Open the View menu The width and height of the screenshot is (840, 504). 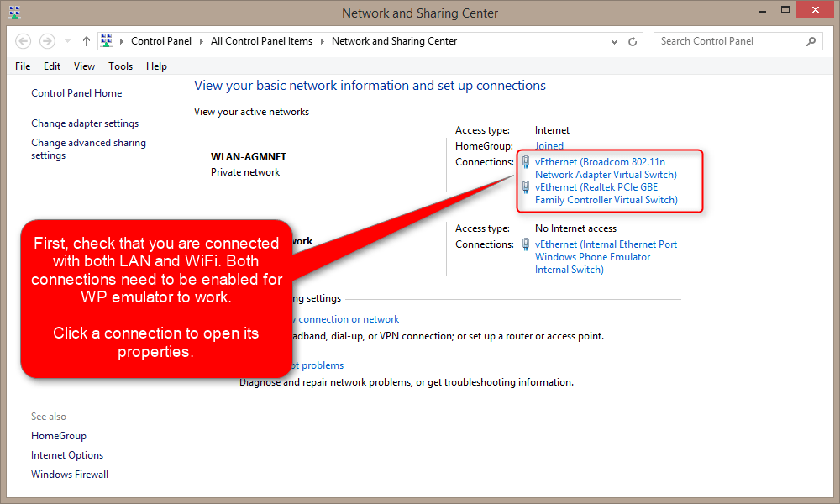coord(84,66)
